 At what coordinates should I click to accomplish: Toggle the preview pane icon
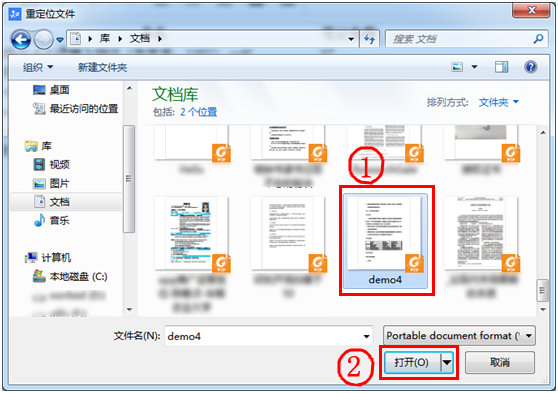click(x=501, y=67)
